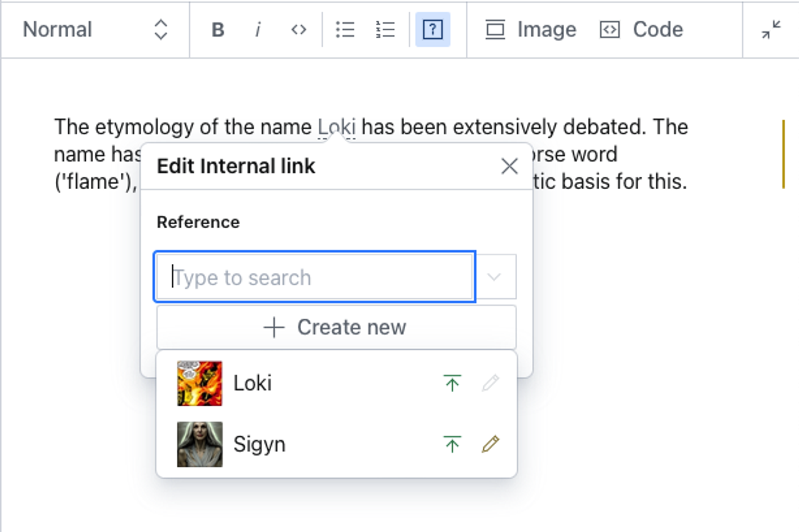Toggle italic formatting
This screenshot has height=532, width=799.
[x=258, y=30]
